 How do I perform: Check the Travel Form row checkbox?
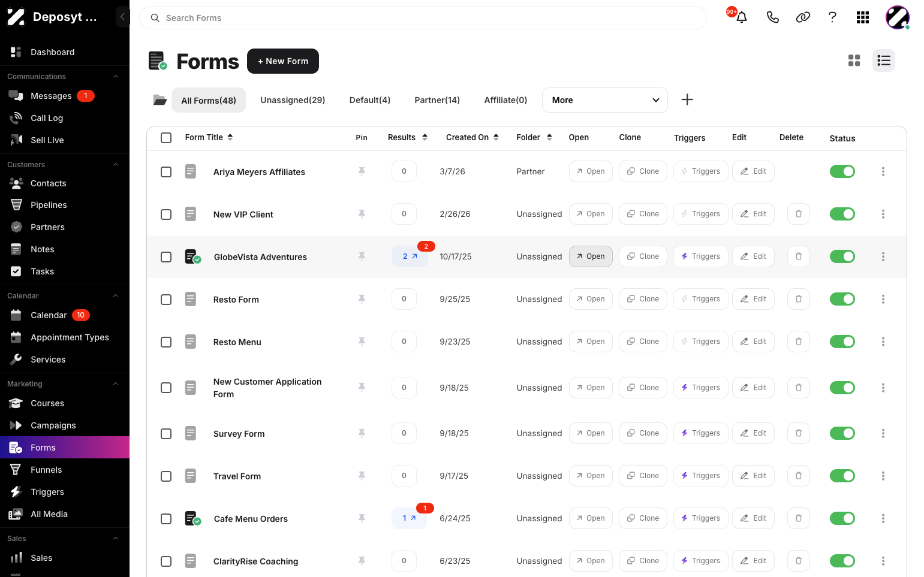tap(166, 476)
